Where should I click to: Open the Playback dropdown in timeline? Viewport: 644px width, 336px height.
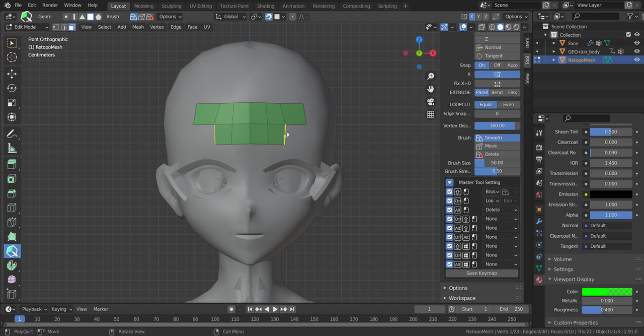pyautogui.click(x=34, y=309)
